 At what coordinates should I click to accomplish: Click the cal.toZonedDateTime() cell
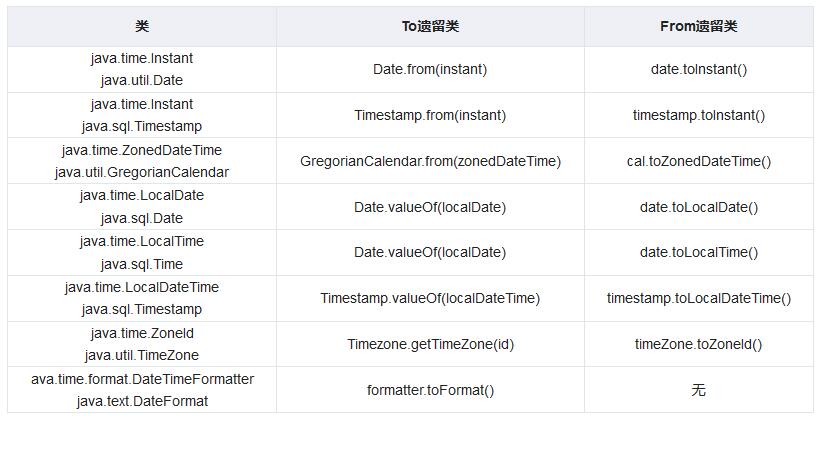click(698, 161)
